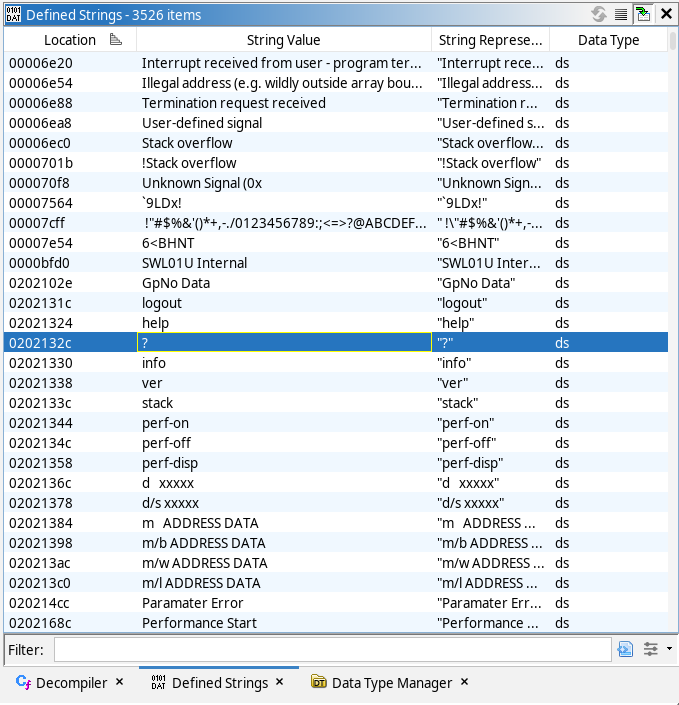Click the Location column sort indicator
Viewport: 679px width, 705px height.
[x=116, y=40]
